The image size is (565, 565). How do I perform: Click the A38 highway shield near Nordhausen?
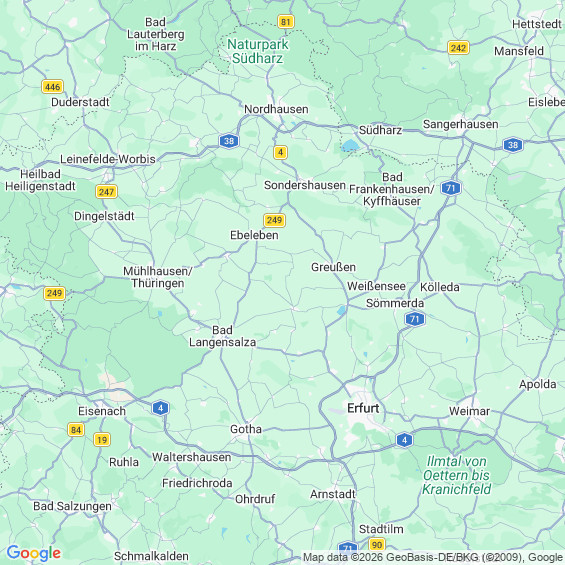(x=229, y=141)
